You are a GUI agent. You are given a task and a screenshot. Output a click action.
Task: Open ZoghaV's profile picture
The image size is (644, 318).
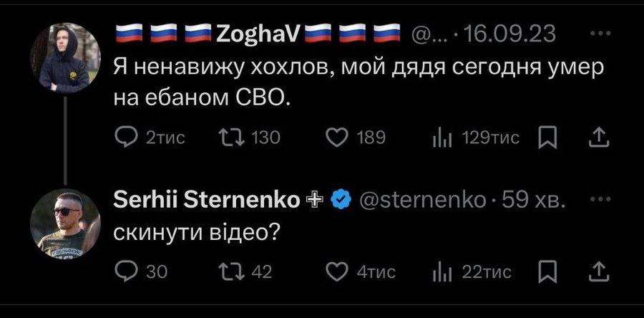(x=65, y=57)
